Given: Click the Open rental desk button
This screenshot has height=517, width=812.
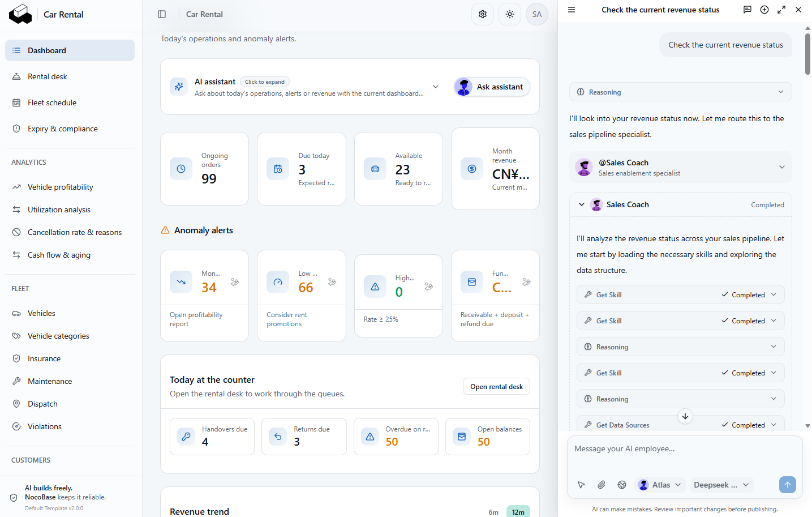Looking at the screenshot, I should (496, 386).
